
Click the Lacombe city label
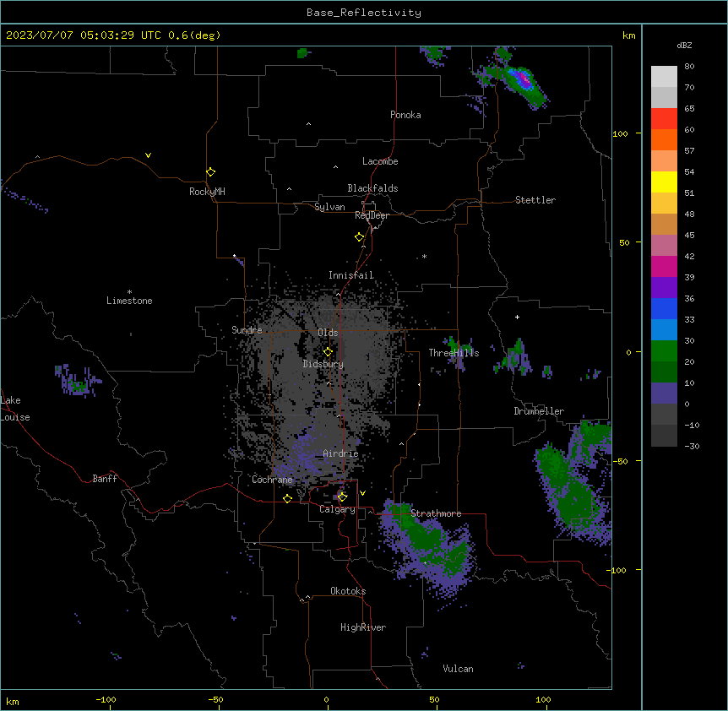tap(380, 161)
